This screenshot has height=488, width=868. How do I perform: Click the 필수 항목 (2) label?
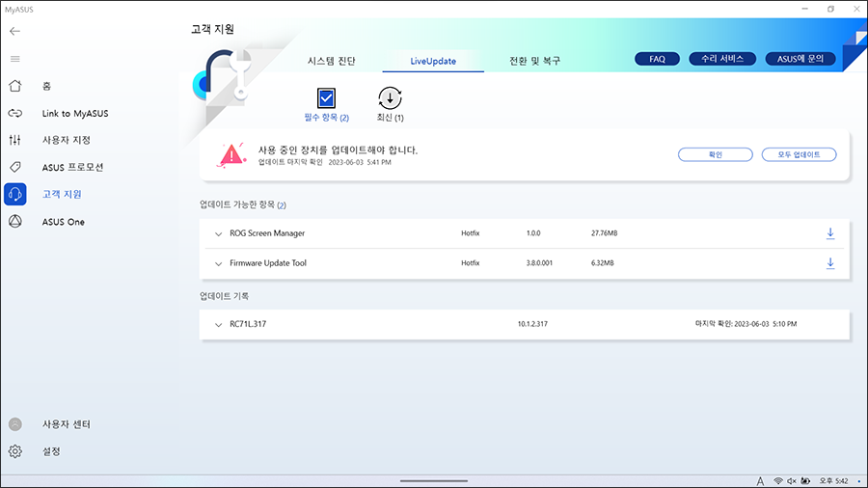pyautogui.click(x=327, y=118)
